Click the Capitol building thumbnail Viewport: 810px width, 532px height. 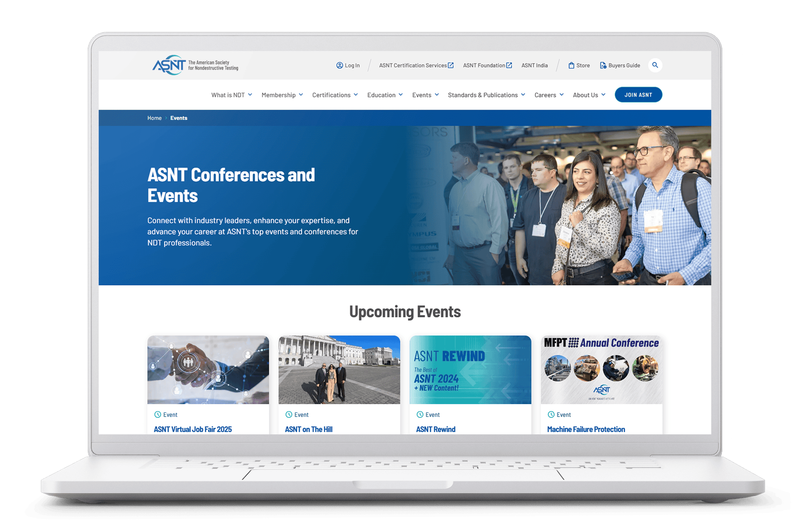click(x=339, y=370)
